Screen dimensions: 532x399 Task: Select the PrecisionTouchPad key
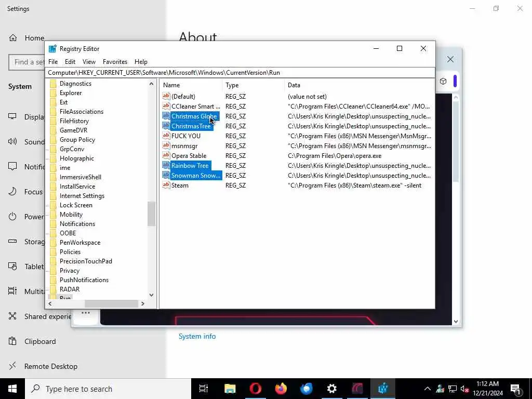[86, 261]
